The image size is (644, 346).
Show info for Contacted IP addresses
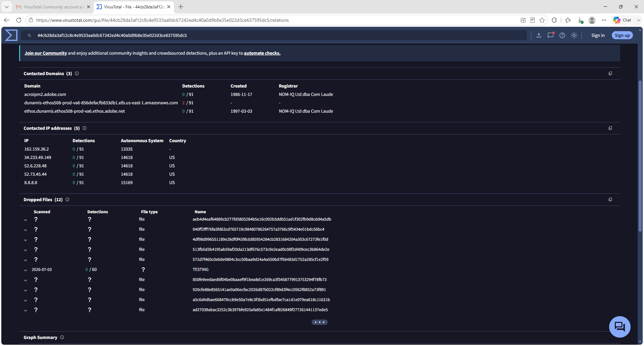pyautogui.click(x=85, y=128)
